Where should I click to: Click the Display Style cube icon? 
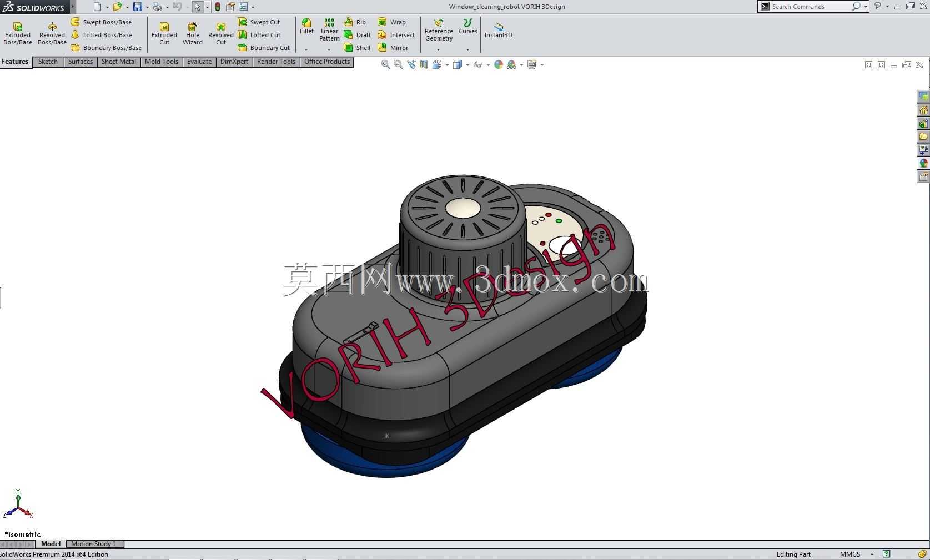tap(458, 64)
